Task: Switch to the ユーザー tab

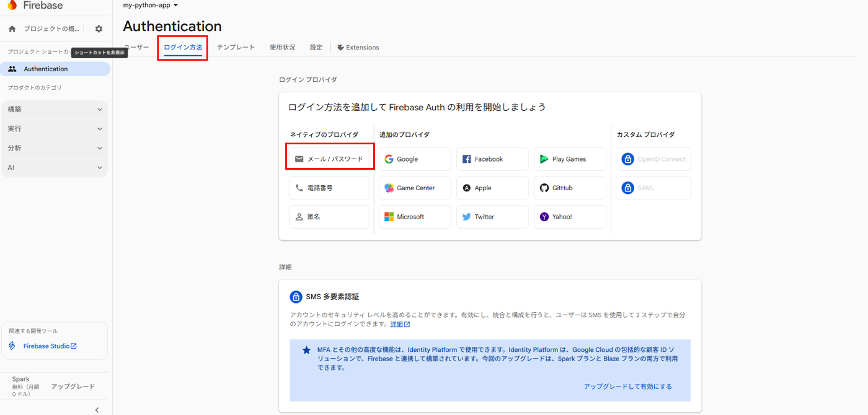Action: pos(136,46)
